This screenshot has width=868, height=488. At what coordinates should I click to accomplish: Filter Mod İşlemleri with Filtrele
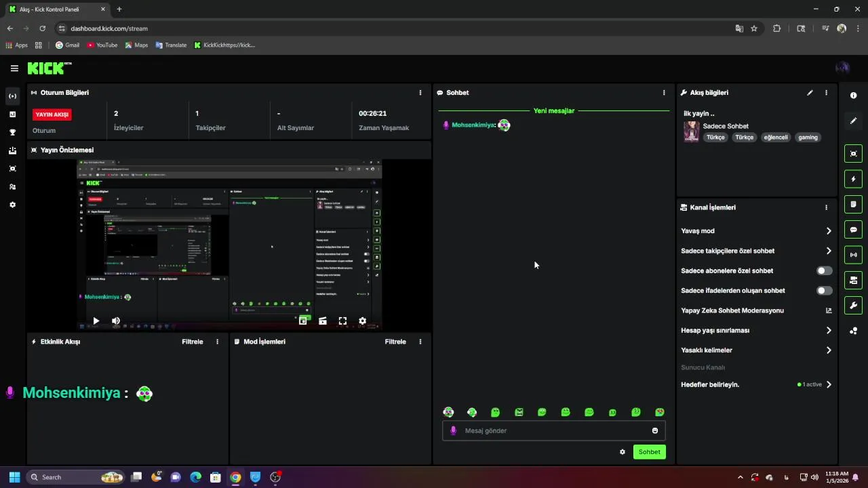[395, 342]
